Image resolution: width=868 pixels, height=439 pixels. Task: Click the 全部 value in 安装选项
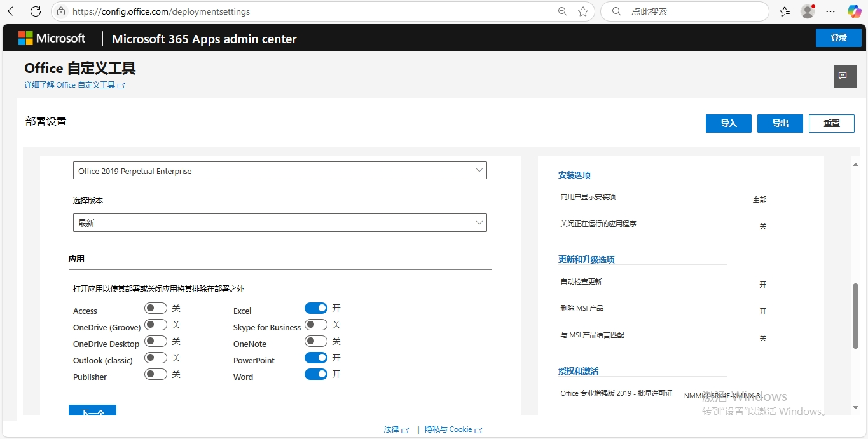click(759, 199)
